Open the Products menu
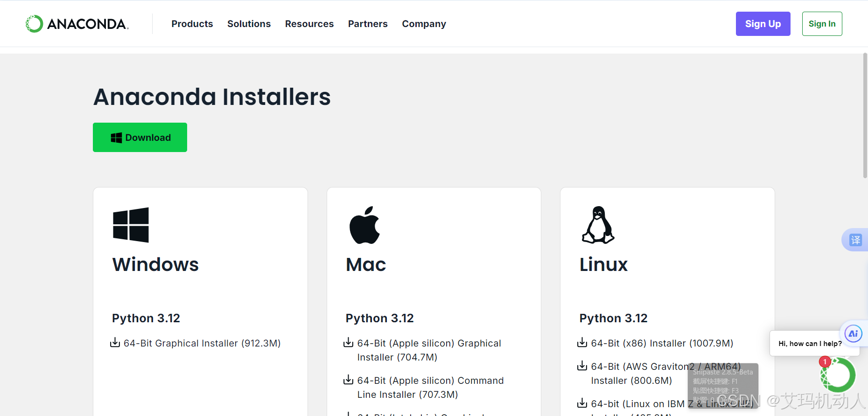Screen dimensions: 868x416 point(192,24)
